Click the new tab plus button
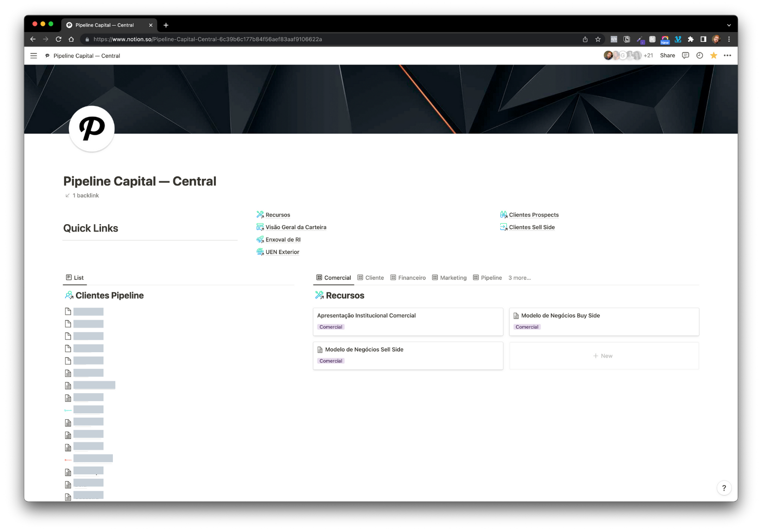 click(166, 25)
